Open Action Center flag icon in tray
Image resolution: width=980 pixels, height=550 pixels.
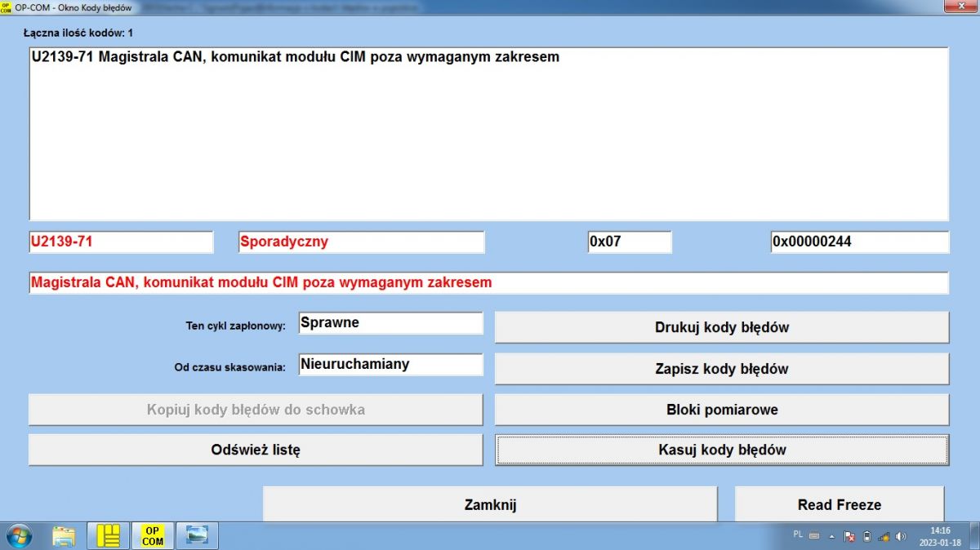pyautogui.click(x=849, y=536)
